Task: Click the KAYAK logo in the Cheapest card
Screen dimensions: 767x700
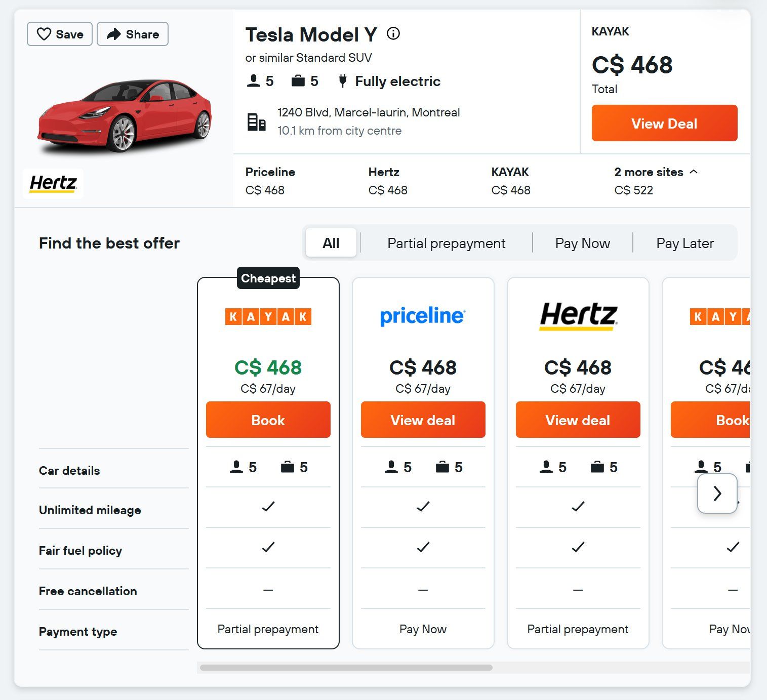Action: click(268, 317)
